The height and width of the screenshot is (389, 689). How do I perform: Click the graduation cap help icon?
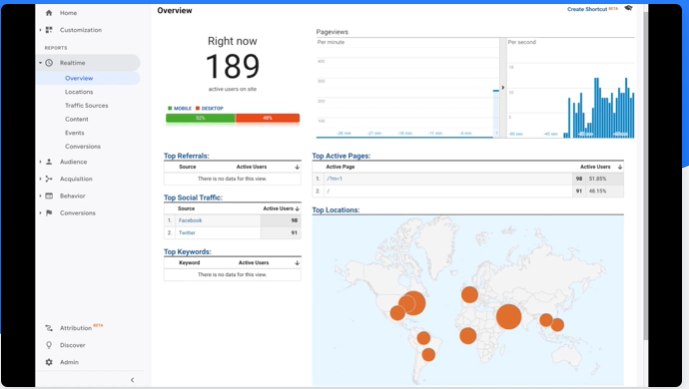[x=628, y=8]
